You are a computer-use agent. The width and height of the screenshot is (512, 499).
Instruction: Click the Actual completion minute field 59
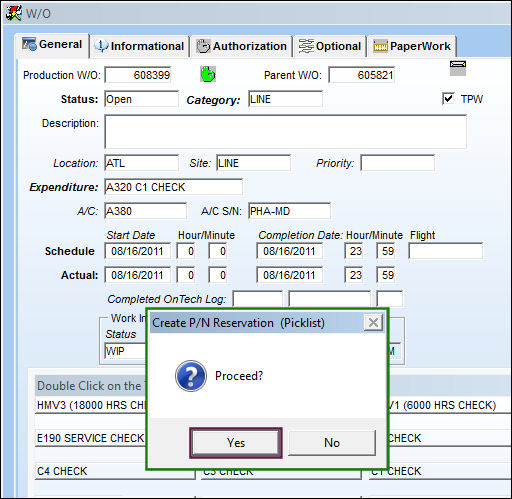(385, 275)
